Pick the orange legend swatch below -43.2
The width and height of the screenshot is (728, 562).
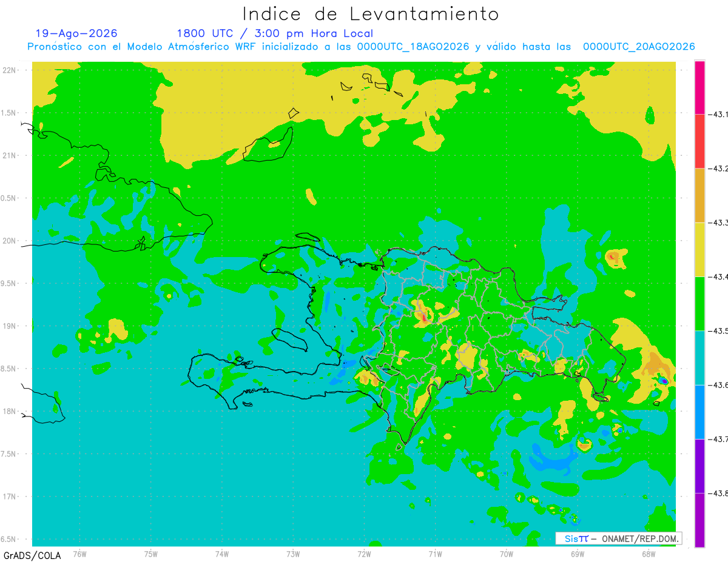click(x=699, y=195)
